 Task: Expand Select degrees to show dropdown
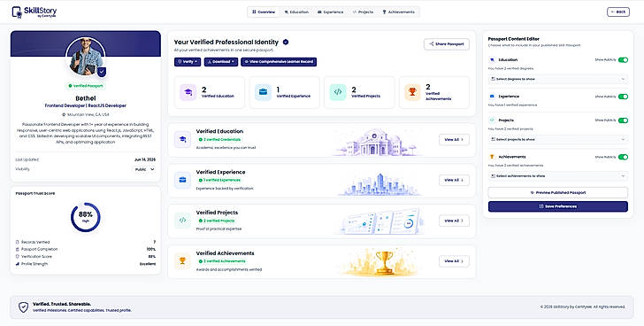coord(557,79)
